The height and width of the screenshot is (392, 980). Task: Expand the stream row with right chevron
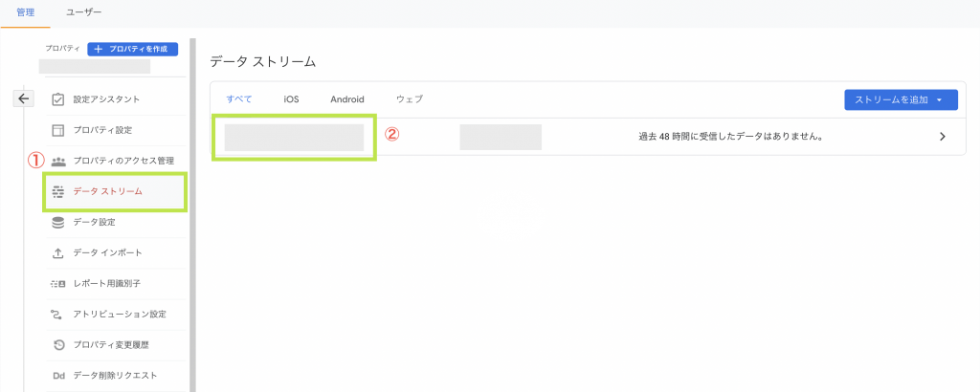942,137
